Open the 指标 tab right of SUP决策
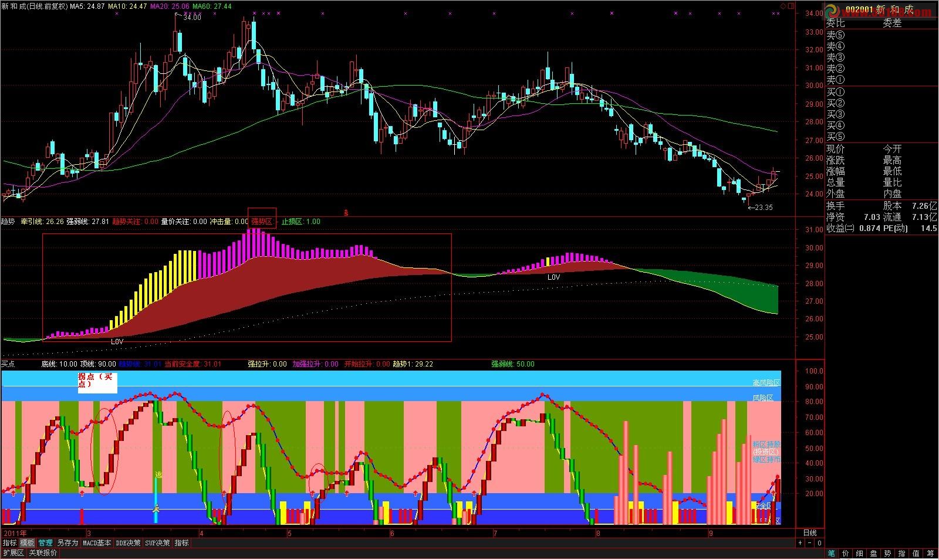 182,543
